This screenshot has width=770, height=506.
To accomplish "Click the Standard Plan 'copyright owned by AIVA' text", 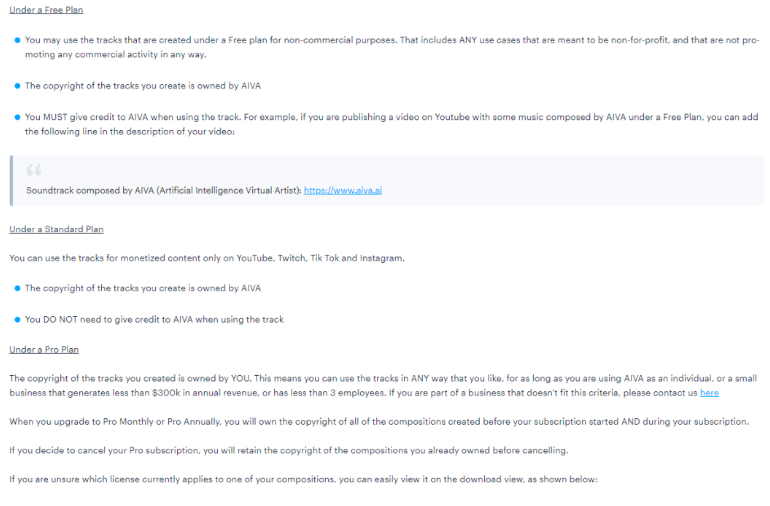I will pyautogui.click(x=143, y=288).
